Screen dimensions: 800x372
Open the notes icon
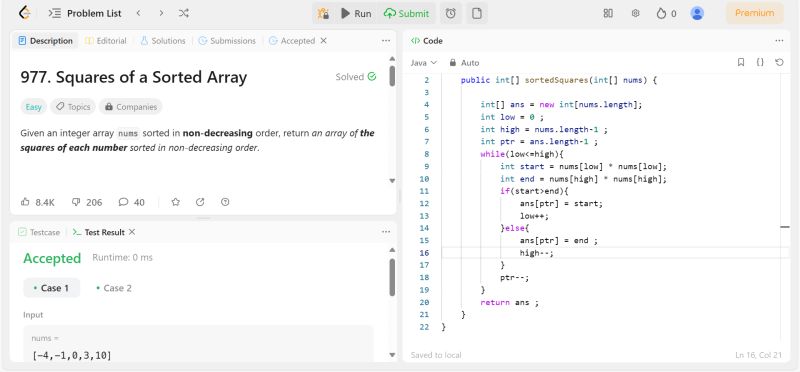pos(477,13)
